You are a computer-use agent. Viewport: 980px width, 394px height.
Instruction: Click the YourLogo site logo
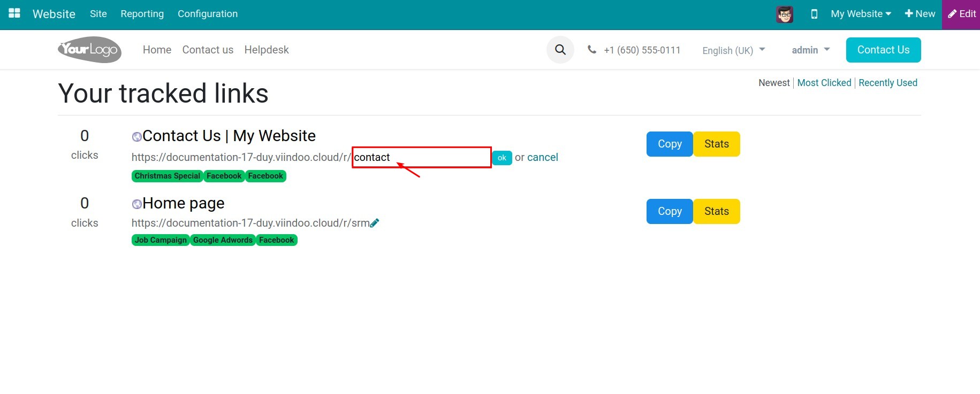[89, 50]
